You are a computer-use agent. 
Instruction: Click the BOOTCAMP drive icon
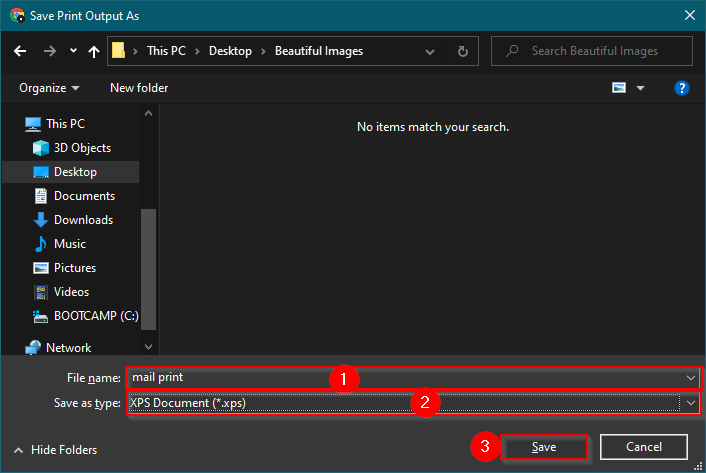41,317
